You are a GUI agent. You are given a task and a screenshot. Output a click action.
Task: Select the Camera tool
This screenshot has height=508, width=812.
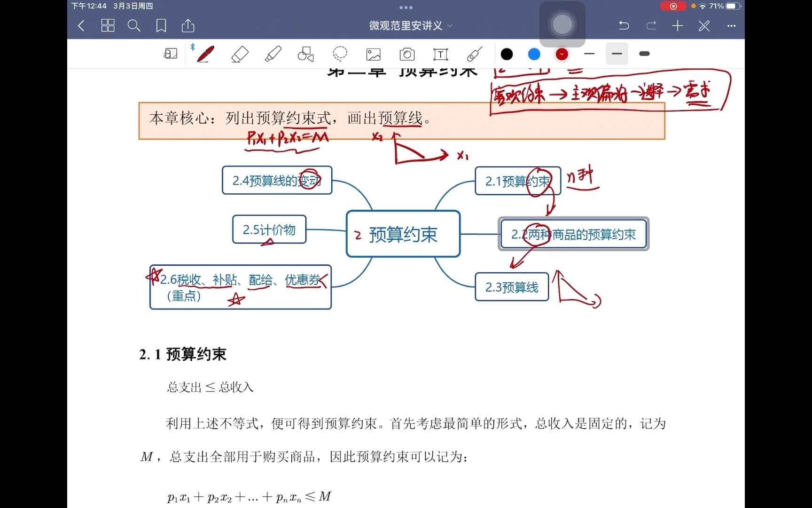pos(407,55)
